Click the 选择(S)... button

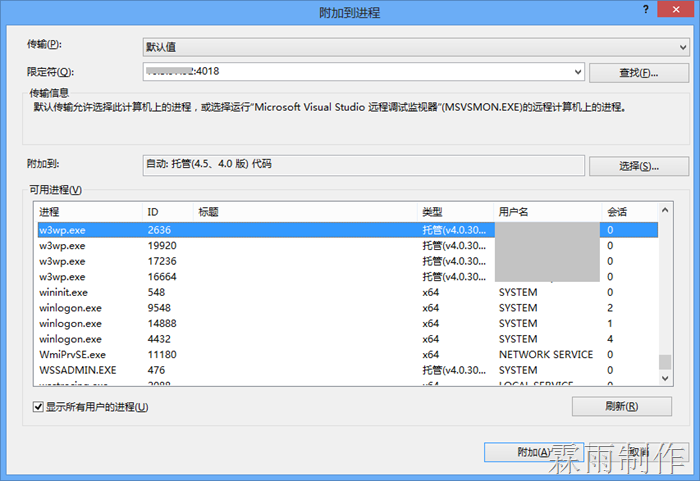[639, 166]
